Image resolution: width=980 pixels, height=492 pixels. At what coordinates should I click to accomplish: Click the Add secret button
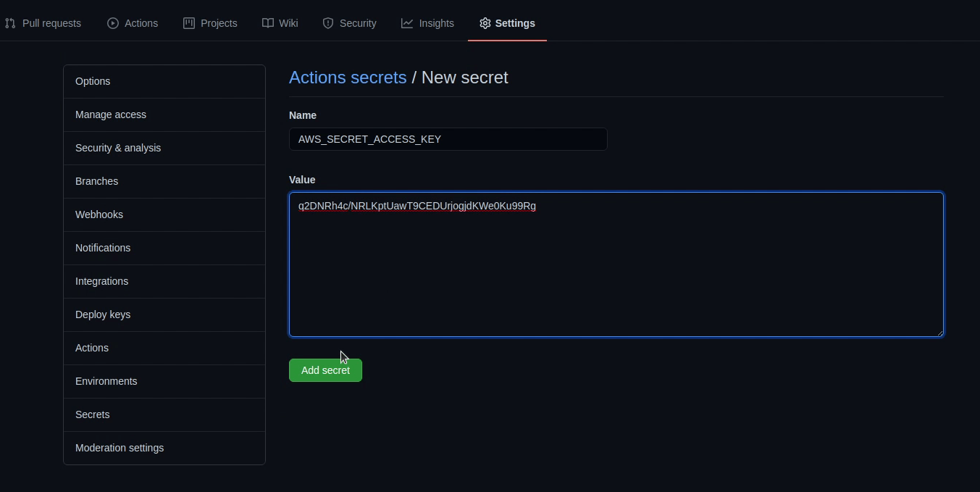tap(325, 370)
